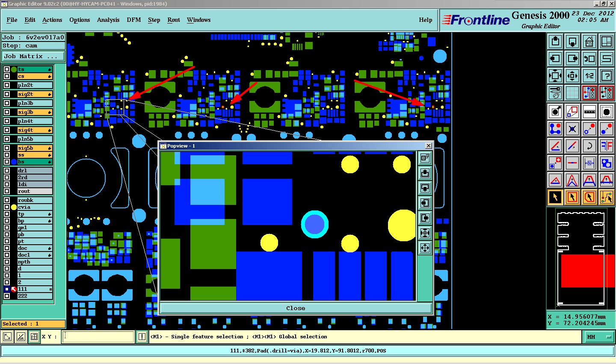Select the rout layer name

tap(35, 191)
